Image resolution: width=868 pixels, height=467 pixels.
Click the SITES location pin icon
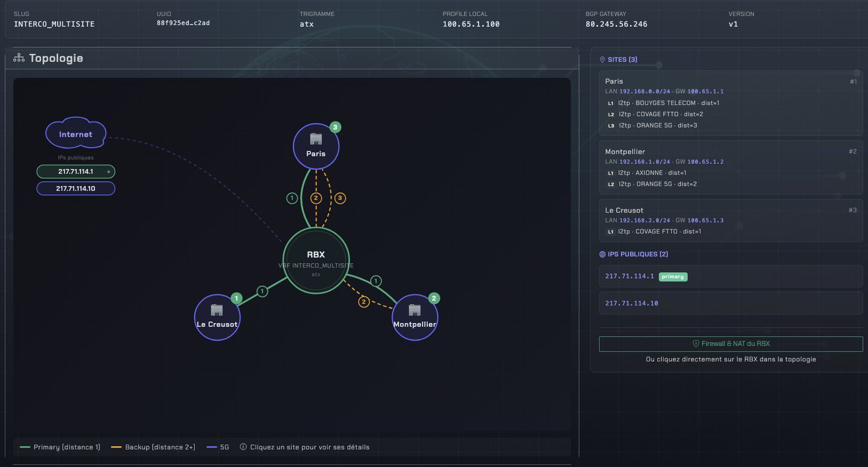click(602, 60)
